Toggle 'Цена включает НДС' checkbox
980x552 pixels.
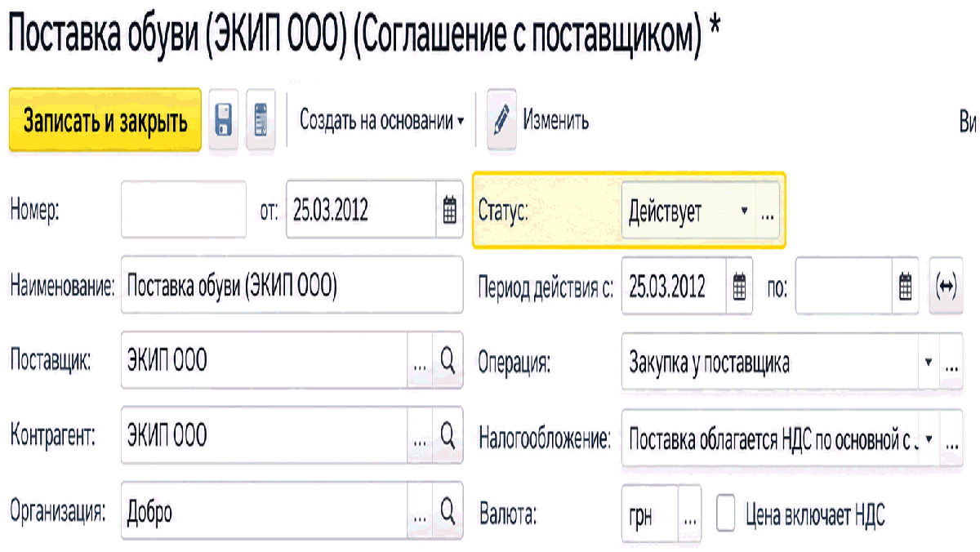tap(726, 514)
